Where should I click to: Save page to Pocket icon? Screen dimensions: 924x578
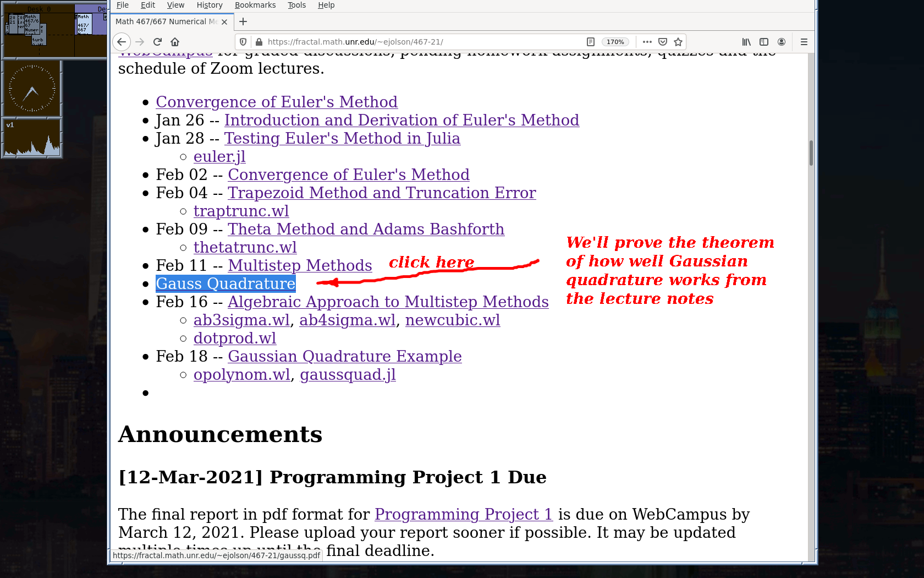(x=663, y=42)
